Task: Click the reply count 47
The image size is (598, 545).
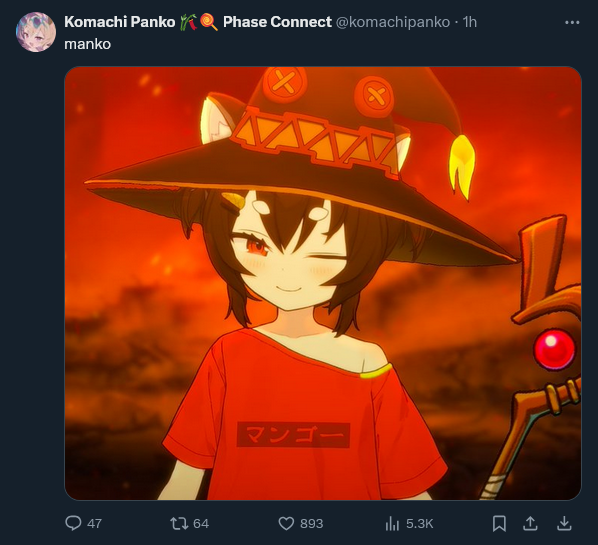Action: coord(94,524)
